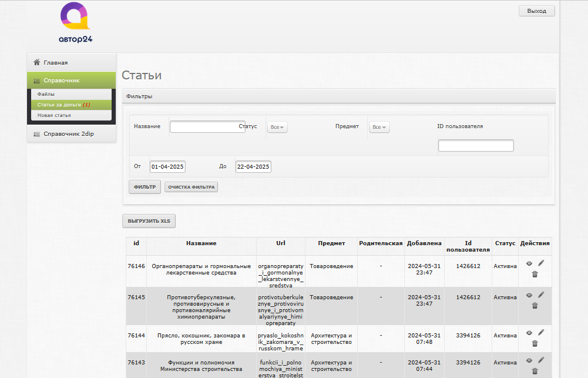This screenshot has width=588, height=378.
Task: Apply filters with ФИЛЬТР button
Action: click(x=145, y=187)
